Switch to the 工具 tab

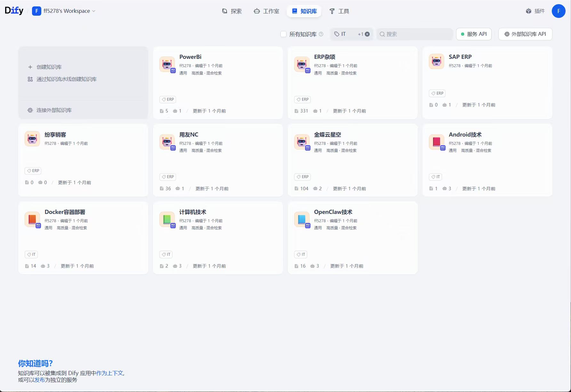(339, 11)
